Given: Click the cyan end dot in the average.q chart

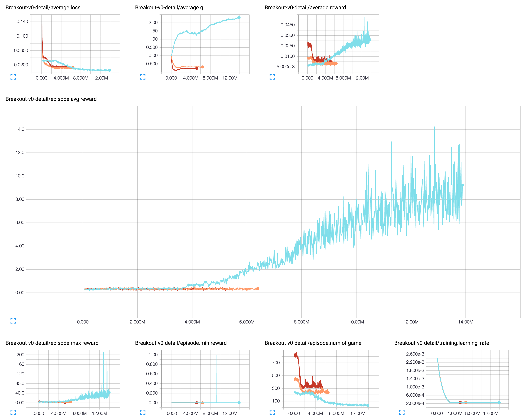Looking at the screenshot, I should [x=239, y=18].
